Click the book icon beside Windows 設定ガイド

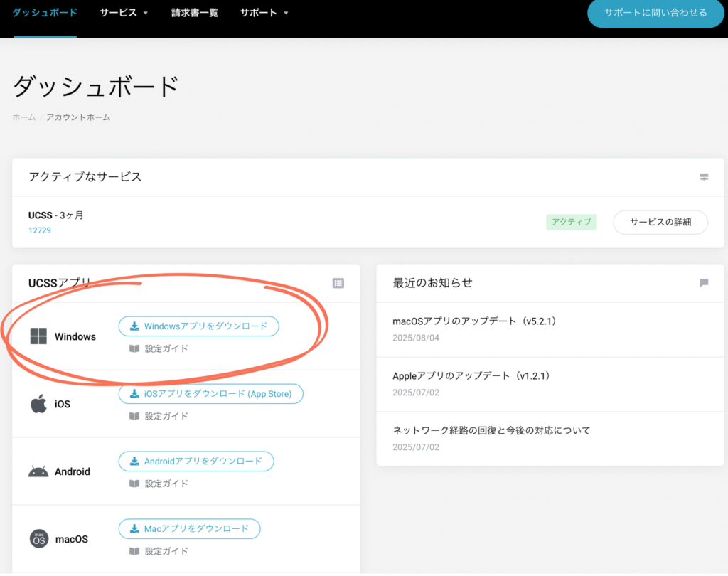[134, 349]
